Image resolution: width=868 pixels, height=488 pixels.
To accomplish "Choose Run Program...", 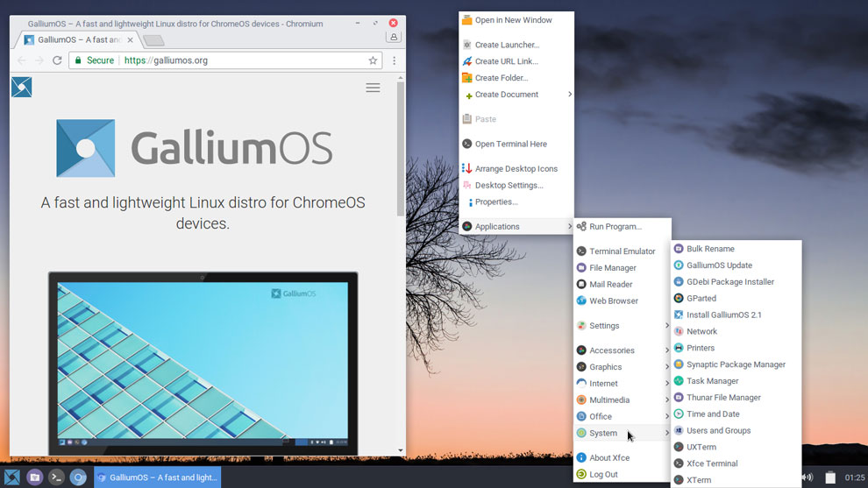I will [623, 226].
